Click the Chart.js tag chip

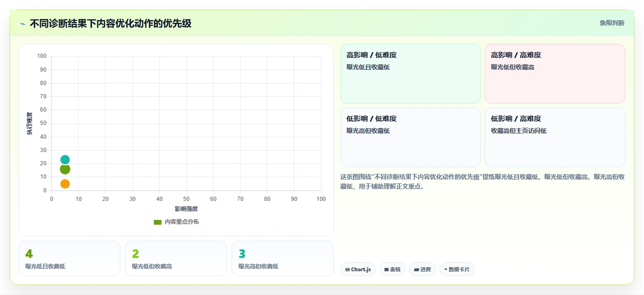click(x=358, y=269)
